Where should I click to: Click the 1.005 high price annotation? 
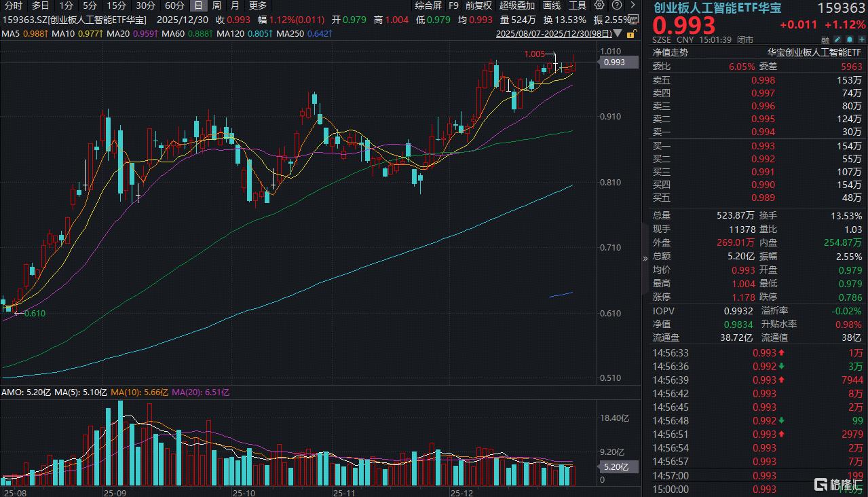point(533,54)
